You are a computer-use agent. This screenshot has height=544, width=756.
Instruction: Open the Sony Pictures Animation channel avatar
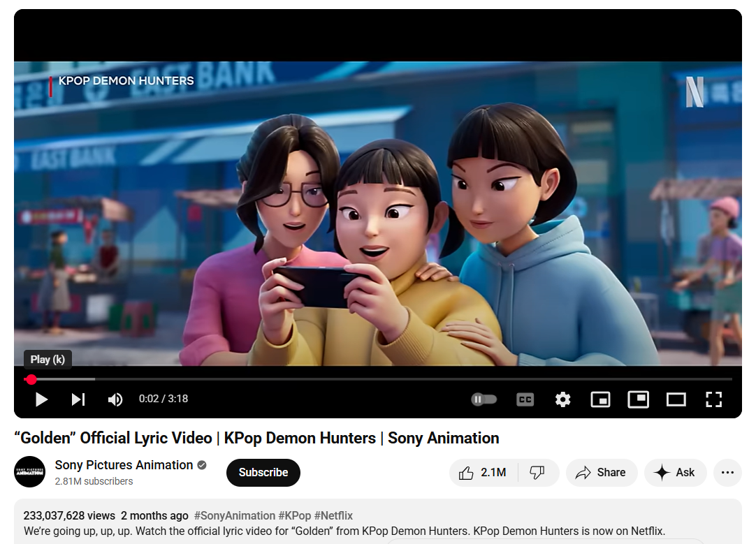30,472
